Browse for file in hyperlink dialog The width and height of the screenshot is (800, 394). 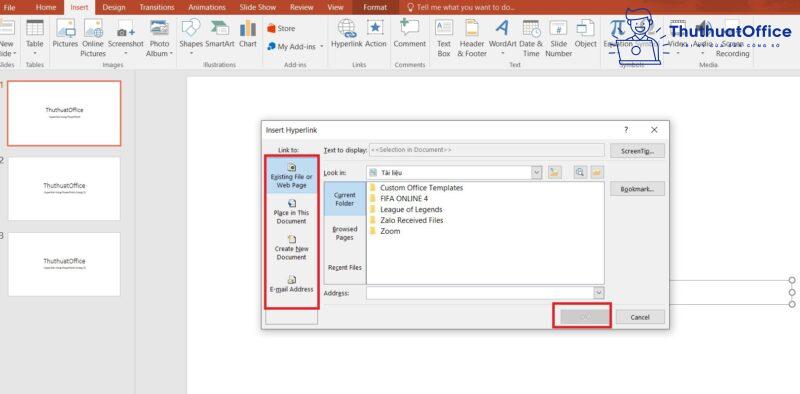tap(597, 173)
